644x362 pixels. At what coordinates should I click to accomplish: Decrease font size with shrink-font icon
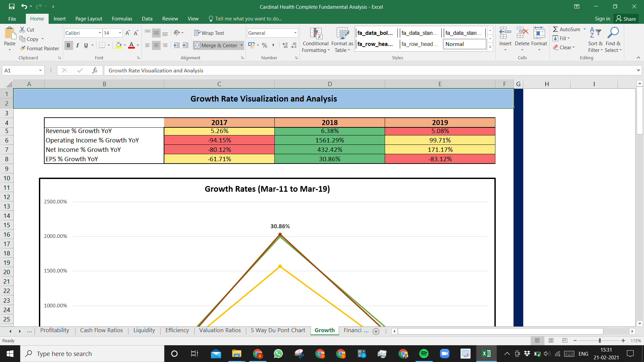[136, 33]
